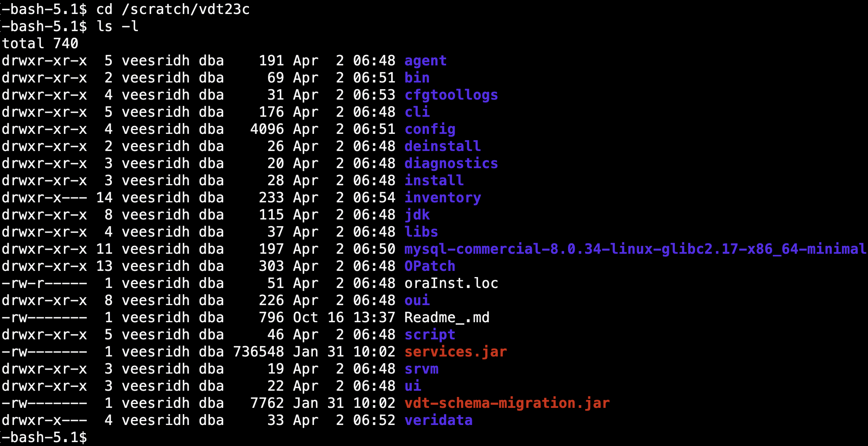
Task: Click the libs directory name
Action: coord(421,232)
